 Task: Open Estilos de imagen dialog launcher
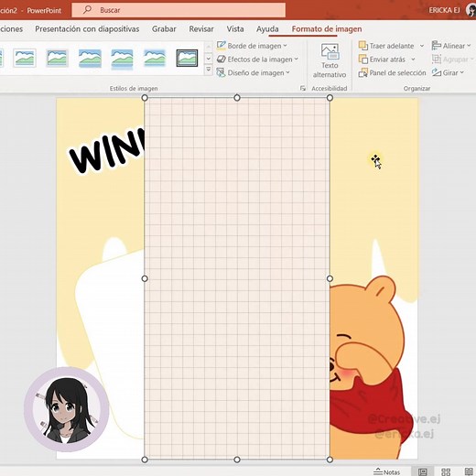tap(302, 89)
